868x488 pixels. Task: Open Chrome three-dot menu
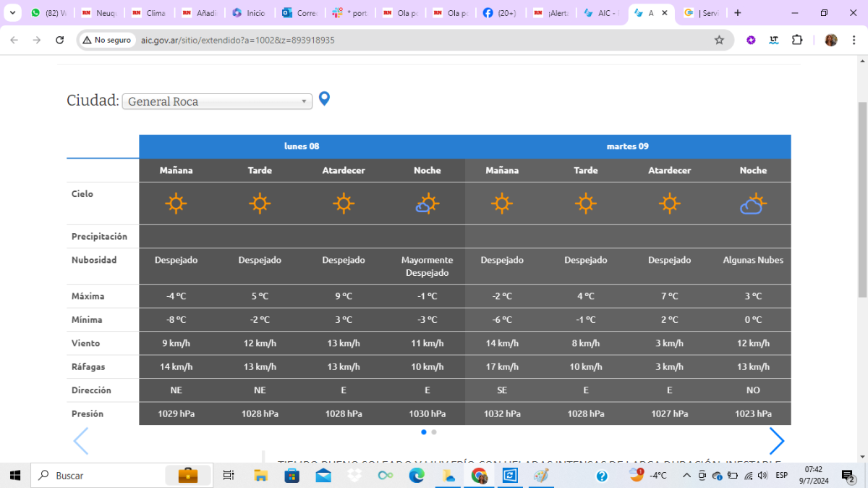click(852, 40)
